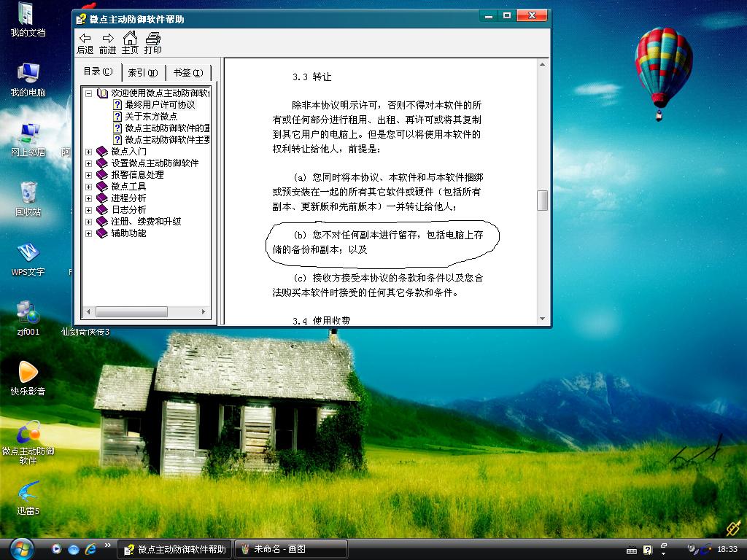Screen dimensions: 747x560
Task: Switch to the 书签 tab
Action: click(188, 73)
